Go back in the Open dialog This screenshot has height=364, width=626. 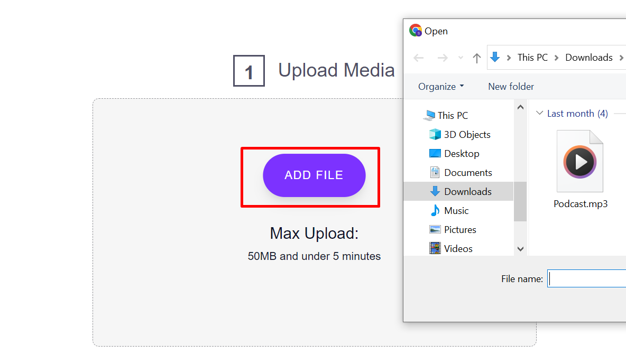point(418,58)
